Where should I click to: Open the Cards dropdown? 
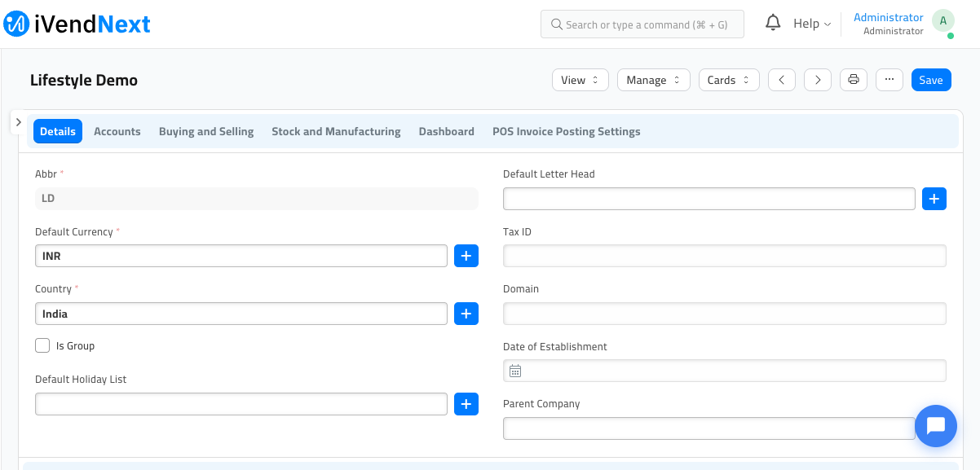pyautogui.click(x=729, y=80)
